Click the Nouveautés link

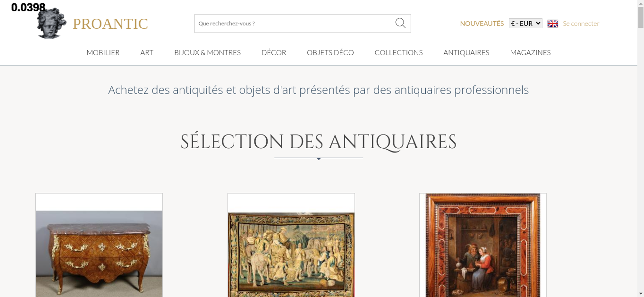482,23
